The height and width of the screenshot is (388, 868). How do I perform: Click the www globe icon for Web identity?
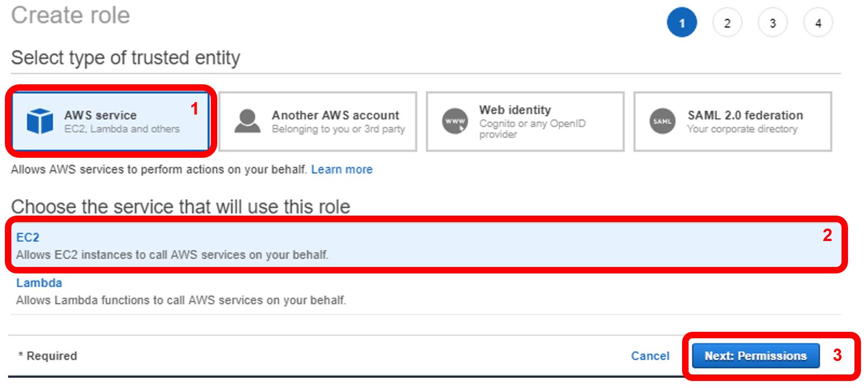pyautogui.click(x=455, y=121)
